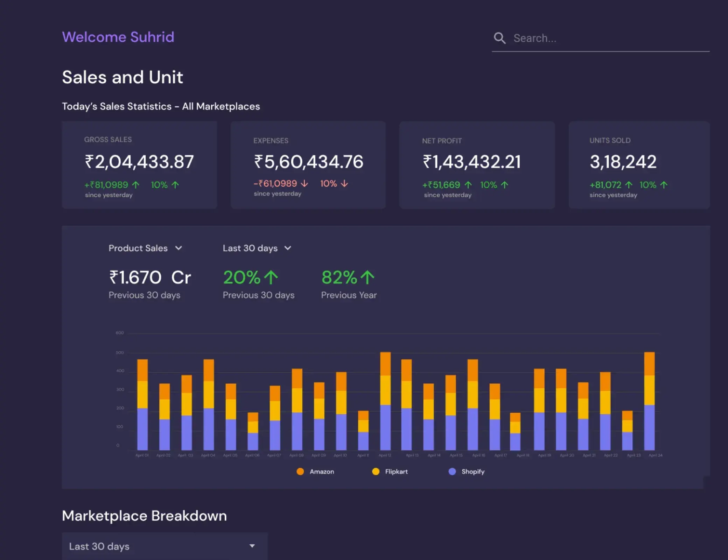728x560 pixels.
Task: Click the up arrow beside +81,072
Action: [x=629, y=185]
